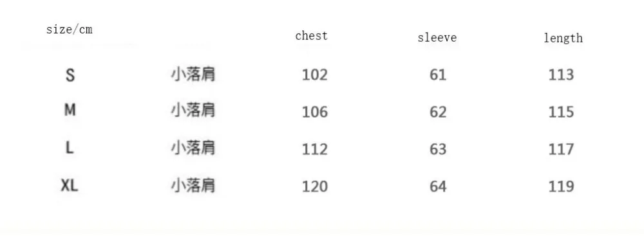644x236 pixels.
Task: Select 小落肩 text in S row
Action: [x=193, y=75]
